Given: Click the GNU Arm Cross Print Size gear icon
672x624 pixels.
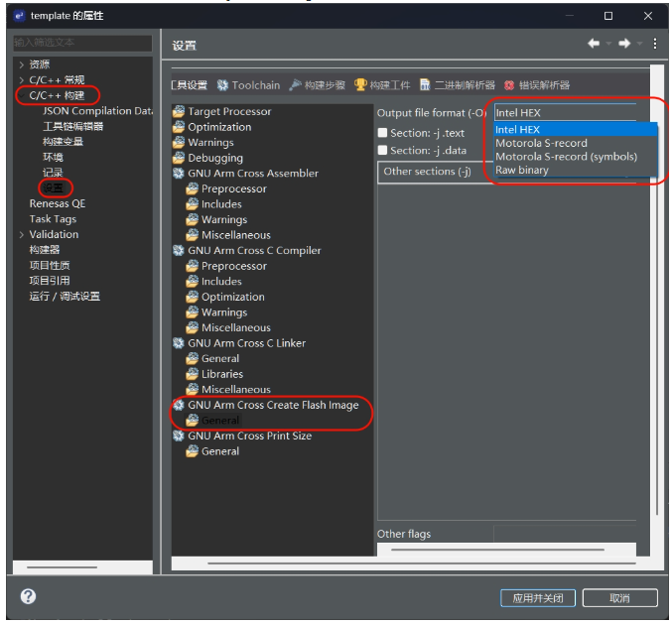Looking at the screenshot, I should click(x=179, y=436).
